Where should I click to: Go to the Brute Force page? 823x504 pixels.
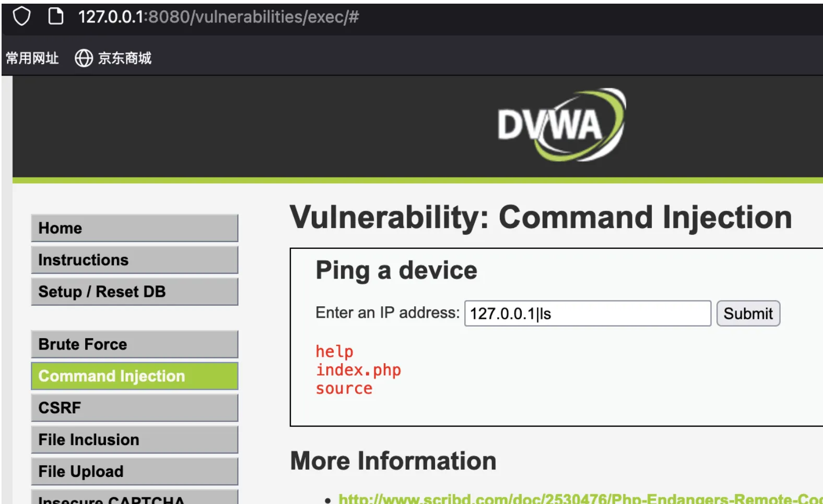coord(135,344)
